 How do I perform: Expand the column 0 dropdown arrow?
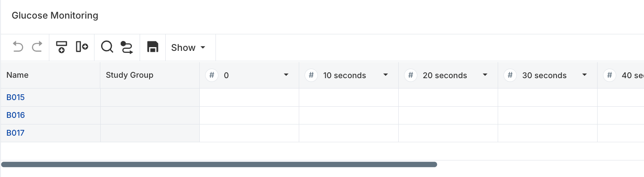[x=286, y=75]
